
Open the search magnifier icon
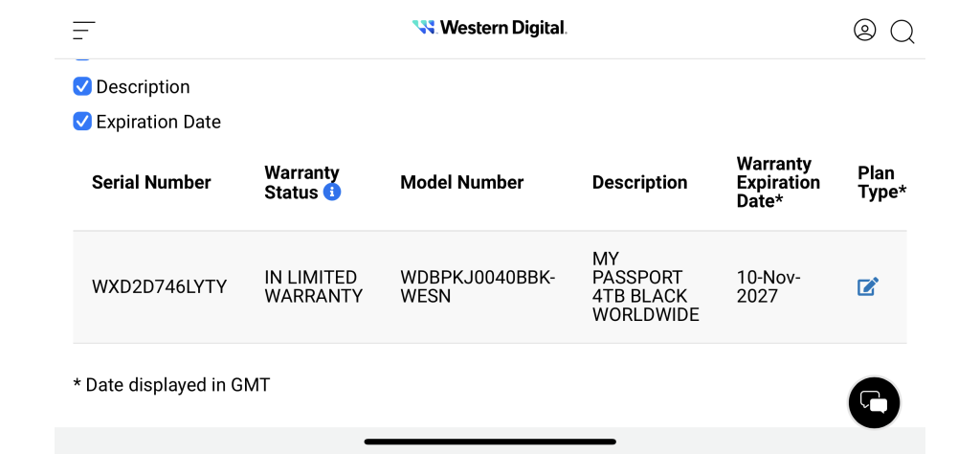point(902,32)
